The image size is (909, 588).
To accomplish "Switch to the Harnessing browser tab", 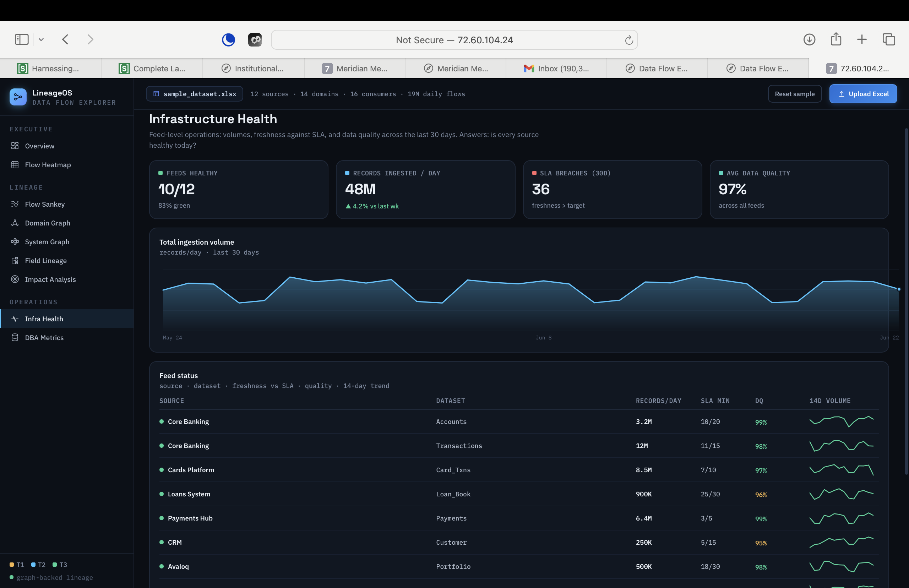I will (50, 68).
